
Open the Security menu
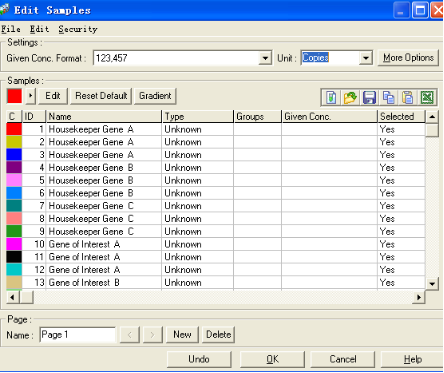point(78,29)
